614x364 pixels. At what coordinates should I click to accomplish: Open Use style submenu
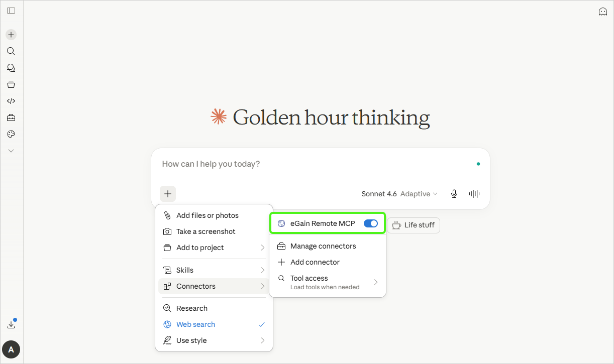click(214, 340)
